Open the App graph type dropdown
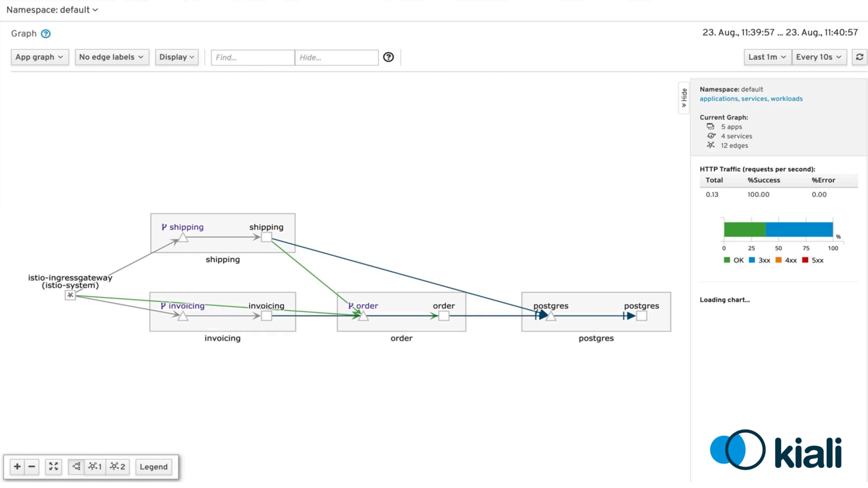 coord(40,57)
